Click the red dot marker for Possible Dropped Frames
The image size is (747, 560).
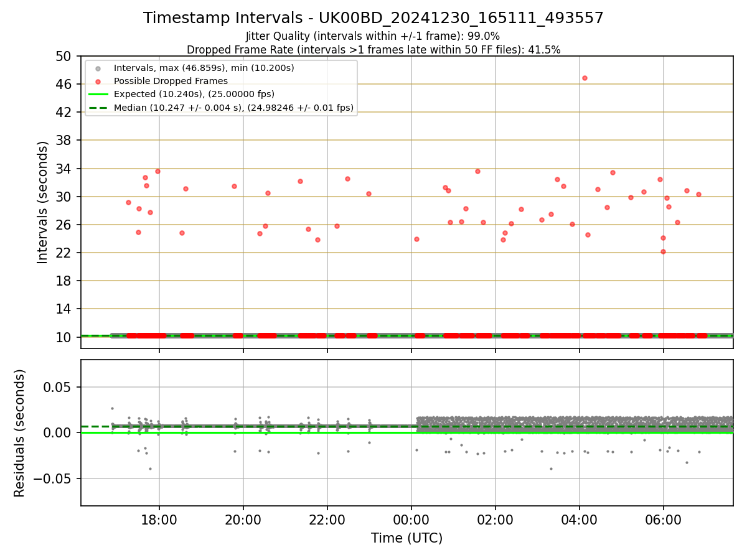tap(98, 81)
